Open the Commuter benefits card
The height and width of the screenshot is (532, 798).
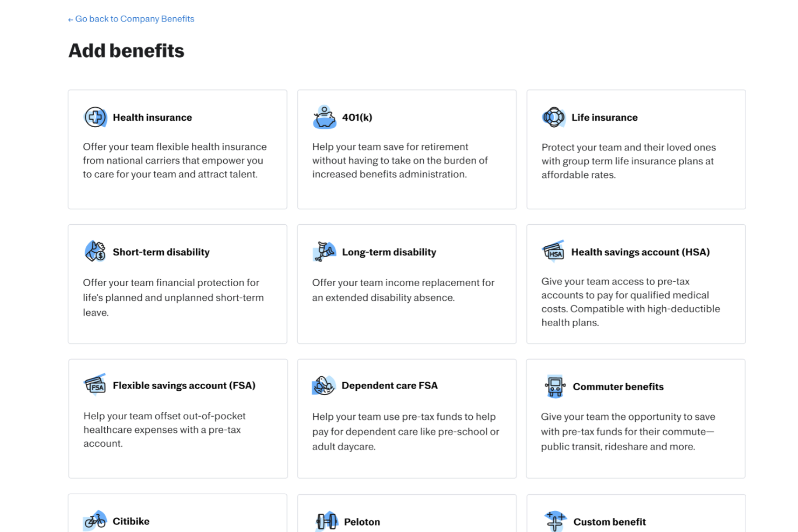tap(636, 418)
